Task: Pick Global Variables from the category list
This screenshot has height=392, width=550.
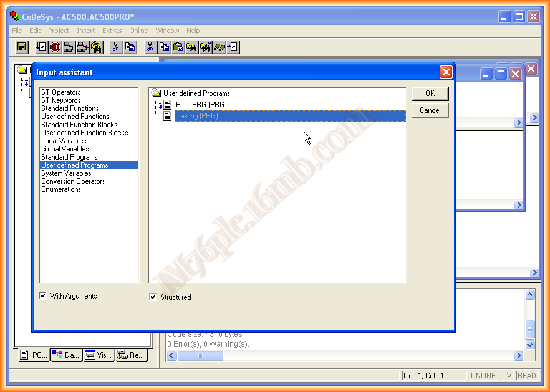Action: 65,149
